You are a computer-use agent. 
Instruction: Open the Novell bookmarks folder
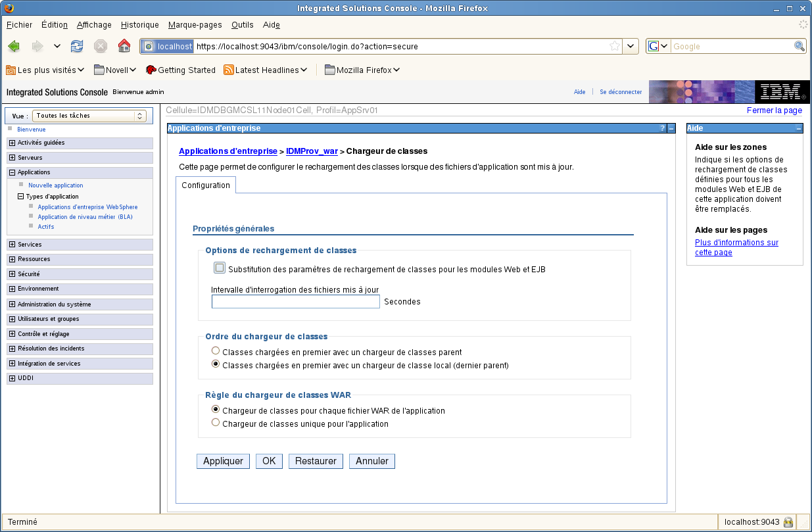115,70
